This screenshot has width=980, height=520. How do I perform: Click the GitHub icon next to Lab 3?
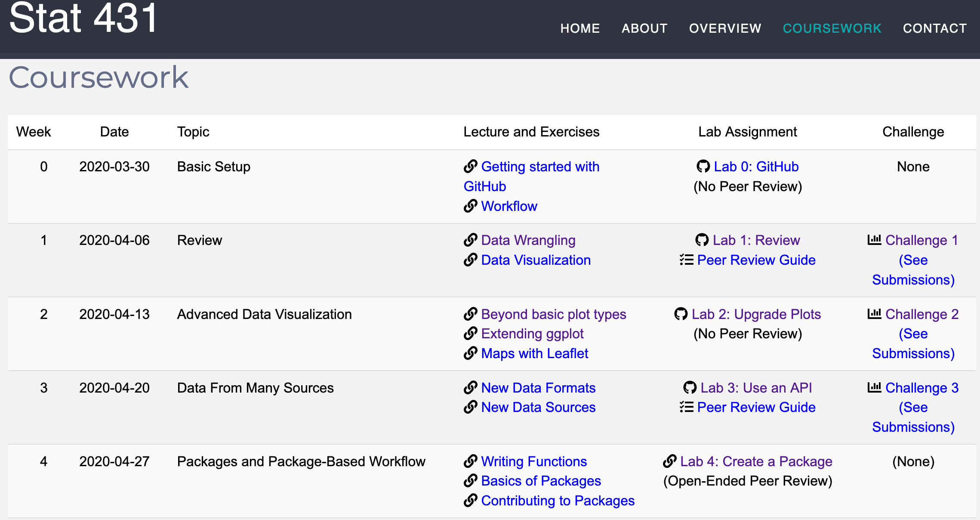coord(690,388)
